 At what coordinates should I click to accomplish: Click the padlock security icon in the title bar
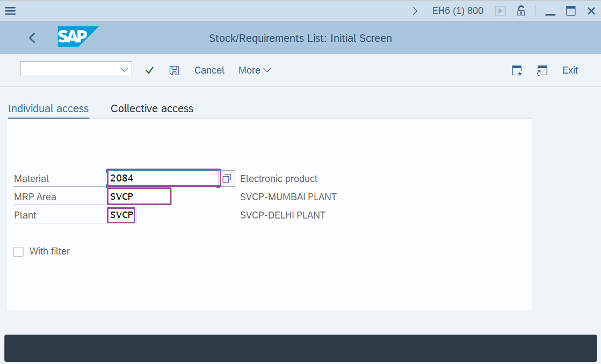pos(520,10)
